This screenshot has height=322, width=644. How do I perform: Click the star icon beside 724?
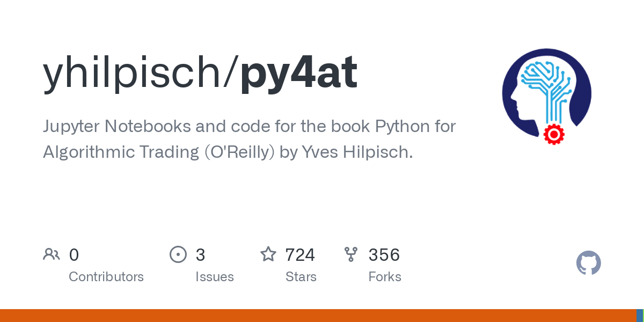[x=268, y=254]
